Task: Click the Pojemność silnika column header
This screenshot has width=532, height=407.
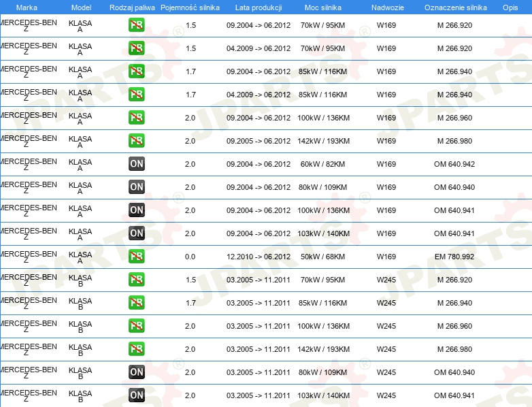Action: point(190,7)
